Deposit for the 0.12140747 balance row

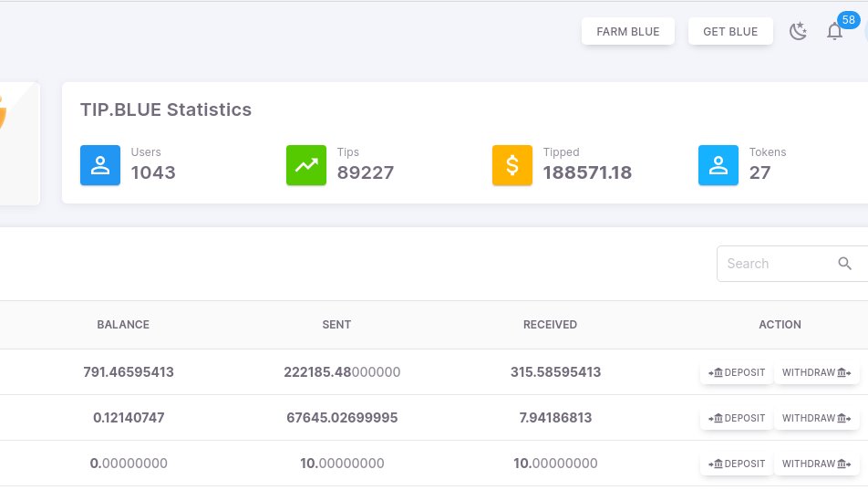click(737, 418)
